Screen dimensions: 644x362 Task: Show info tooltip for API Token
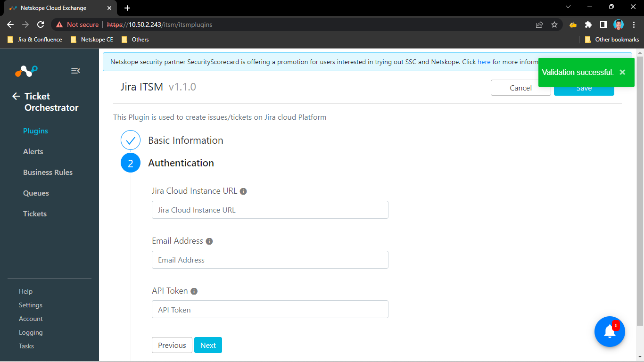[194, 291]
